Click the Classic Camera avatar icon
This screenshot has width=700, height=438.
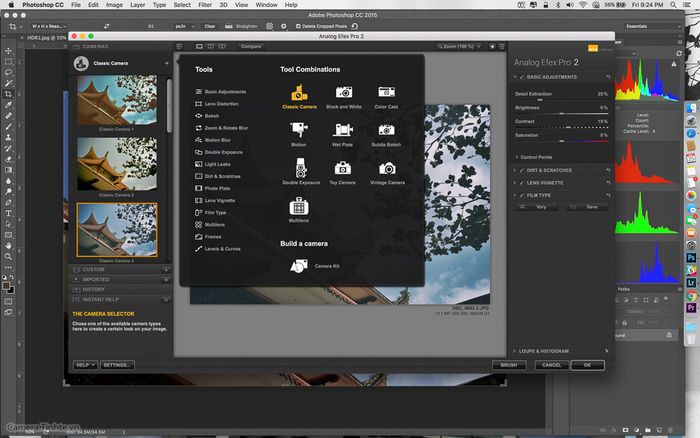[81, 63]
